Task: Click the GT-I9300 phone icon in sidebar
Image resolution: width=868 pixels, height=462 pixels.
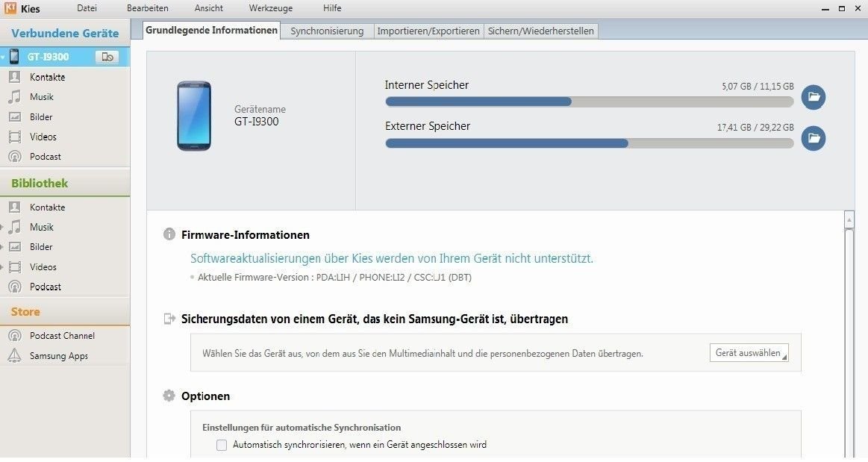Action: pyautogui.click(x=14, y=57)
